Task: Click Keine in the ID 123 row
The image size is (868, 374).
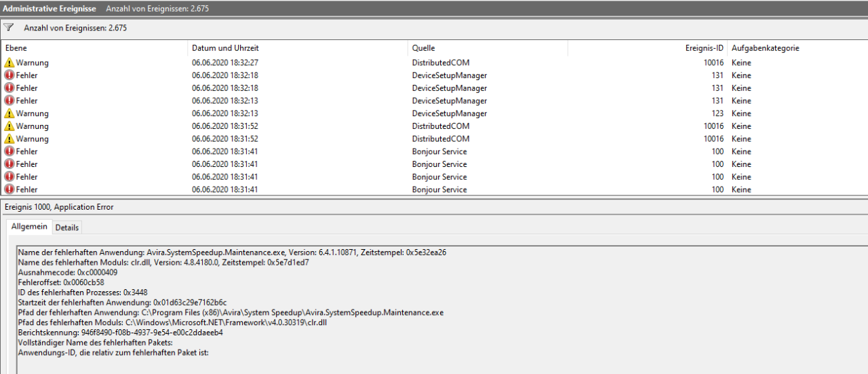Action: click(x=741, y=113)
